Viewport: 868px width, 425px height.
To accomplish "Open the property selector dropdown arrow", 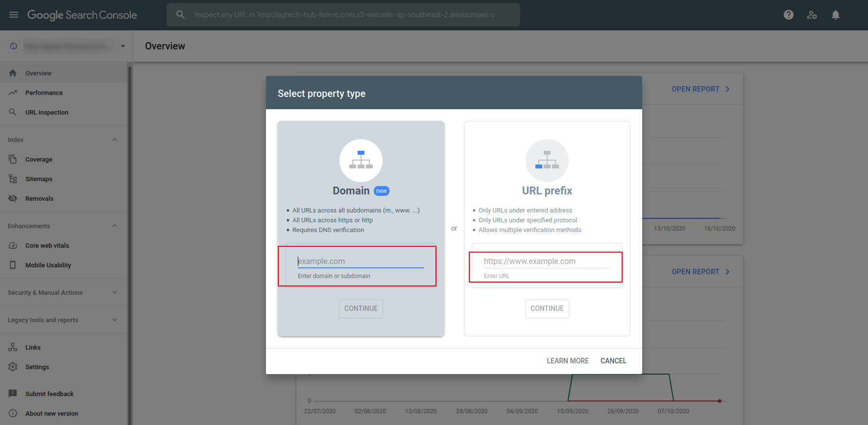I will (x=123, y=46).
